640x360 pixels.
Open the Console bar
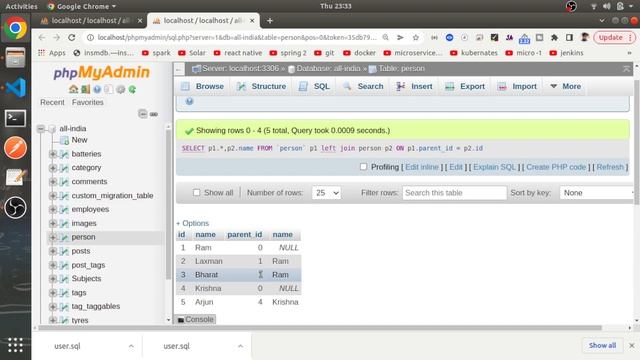tap(196, 319)
